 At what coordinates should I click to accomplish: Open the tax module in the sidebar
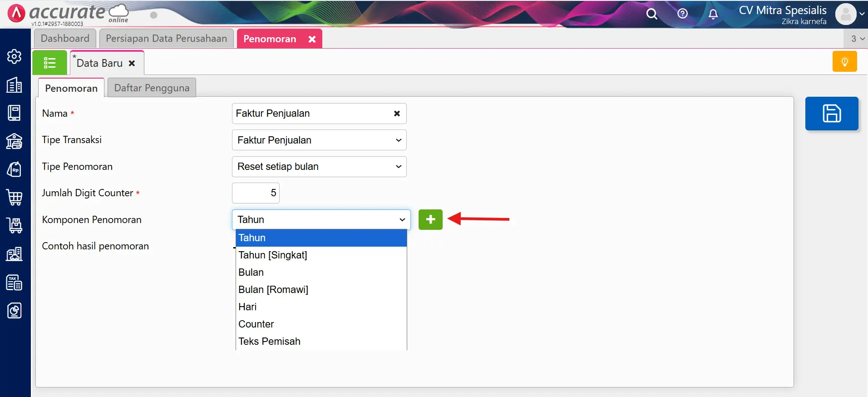(15, 283)
